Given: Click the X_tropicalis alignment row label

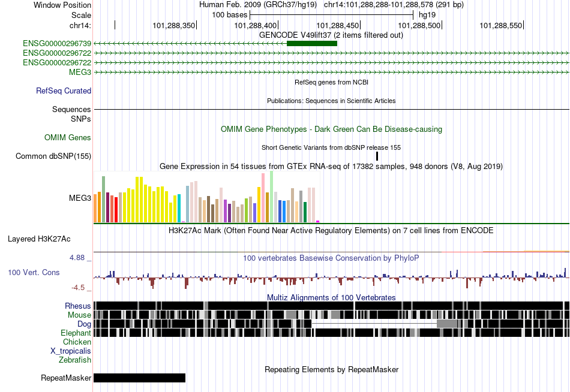Looking at the screenshot, I should click(x=71, y=351).
